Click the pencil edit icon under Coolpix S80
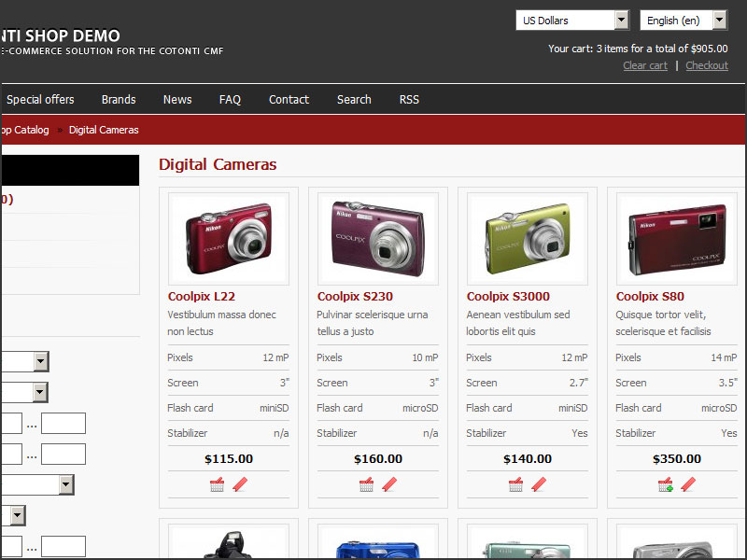 [x=688, y=484]
